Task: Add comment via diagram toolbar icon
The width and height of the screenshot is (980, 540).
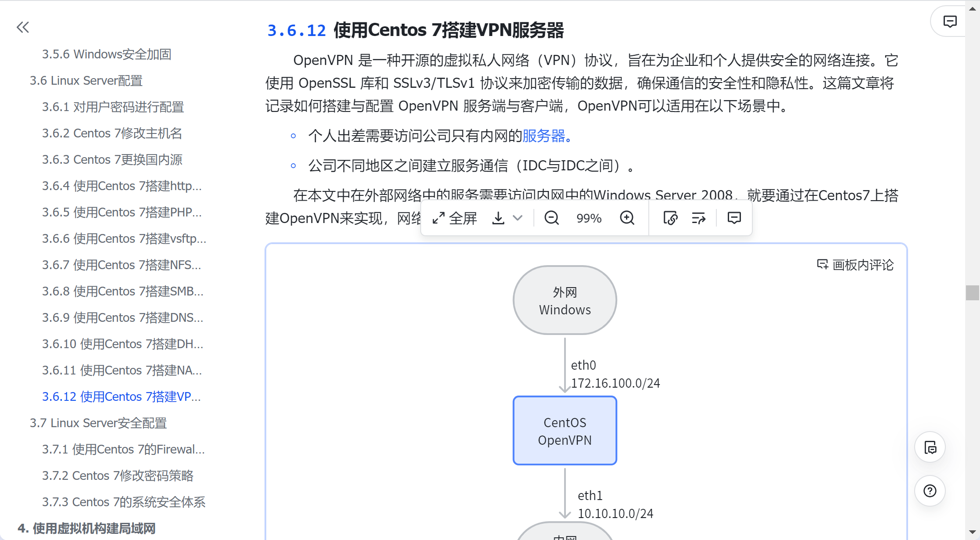Action: coord(734,218)
